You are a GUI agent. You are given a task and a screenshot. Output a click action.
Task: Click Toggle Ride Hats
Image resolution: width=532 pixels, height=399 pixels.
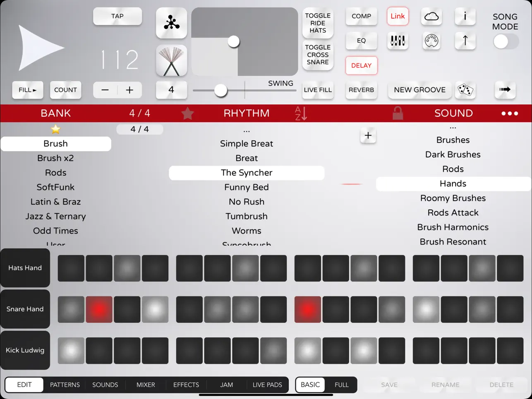(318, 23)
